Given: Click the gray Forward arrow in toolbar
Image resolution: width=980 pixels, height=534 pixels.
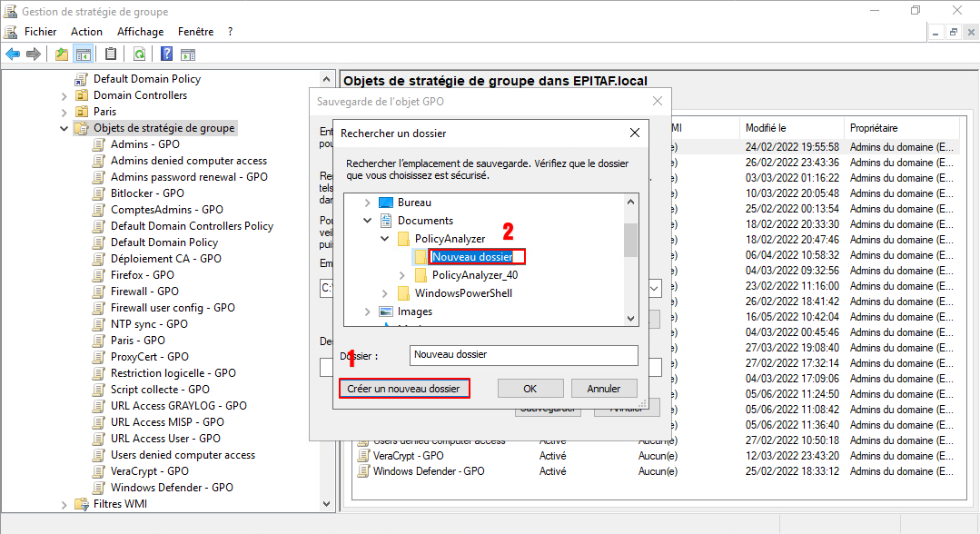Looking at the screenshot, I should tap(34, 54).
